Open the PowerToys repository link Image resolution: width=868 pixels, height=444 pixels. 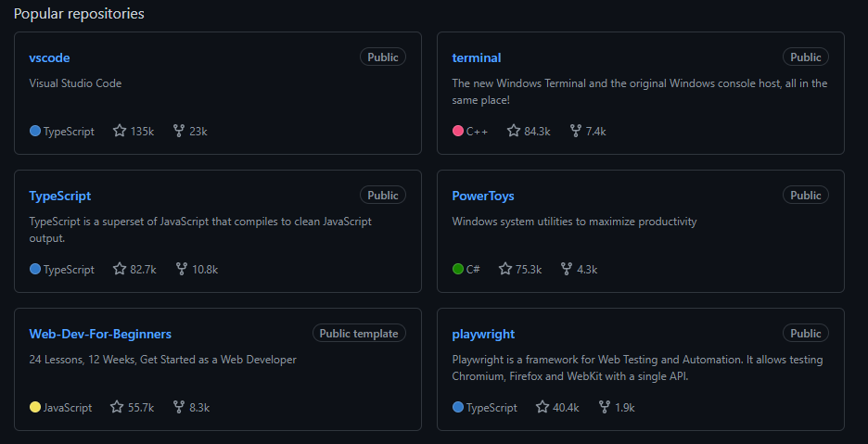click(x=483, y=196)
